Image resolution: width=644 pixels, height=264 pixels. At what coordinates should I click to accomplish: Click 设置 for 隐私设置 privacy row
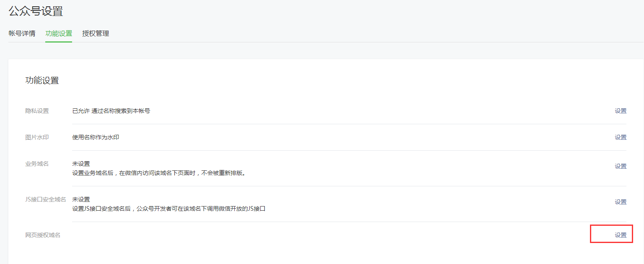pyautogui.click(x=620, y=111)
